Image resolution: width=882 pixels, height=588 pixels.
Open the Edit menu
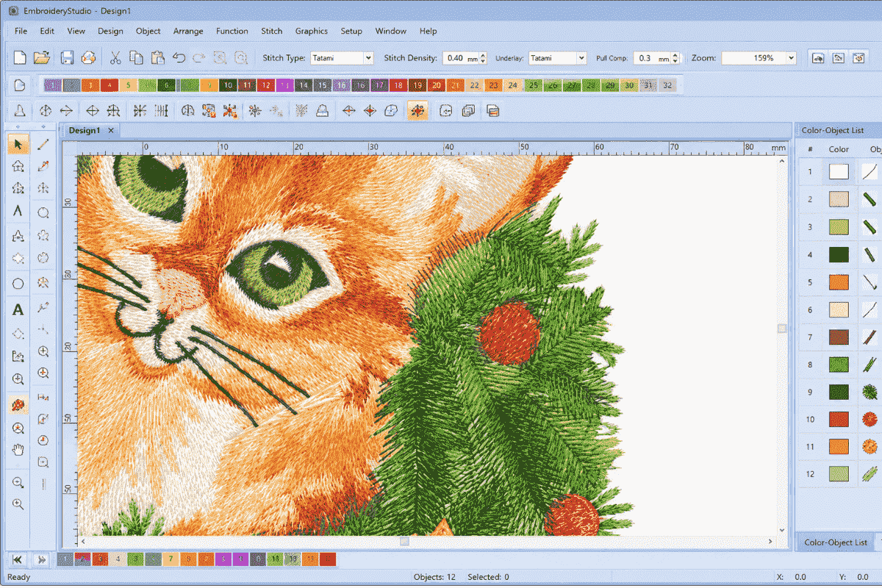click(47, 31)
